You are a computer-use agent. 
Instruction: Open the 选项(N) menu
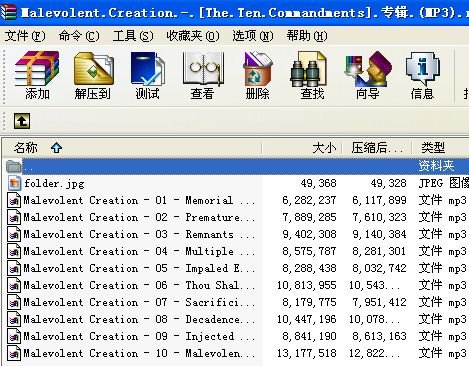pyautogui.click(x=253, y=36)
